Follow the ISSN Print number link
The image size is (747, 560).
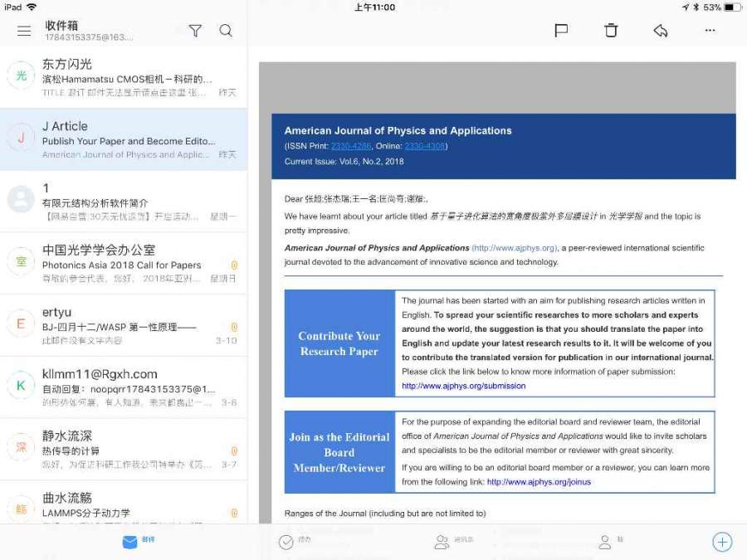click(351, 146)
